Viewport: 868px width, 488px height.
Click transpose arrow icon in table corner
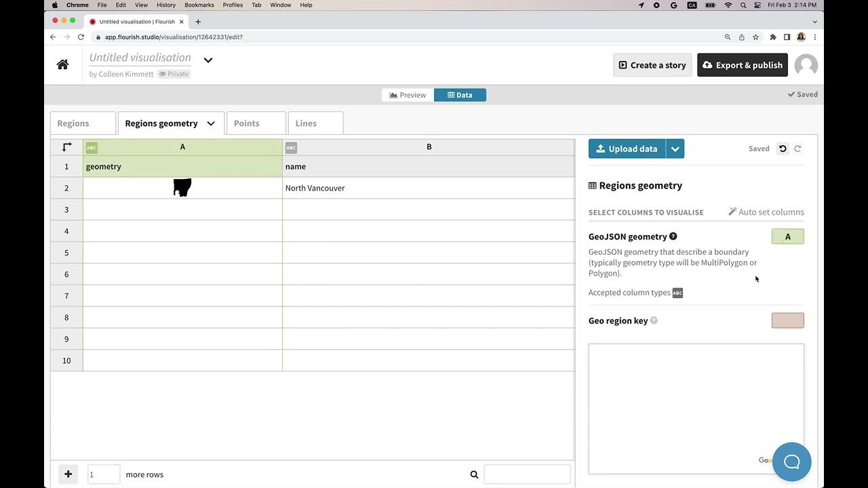pyautogui.click(x=66, y=147)
